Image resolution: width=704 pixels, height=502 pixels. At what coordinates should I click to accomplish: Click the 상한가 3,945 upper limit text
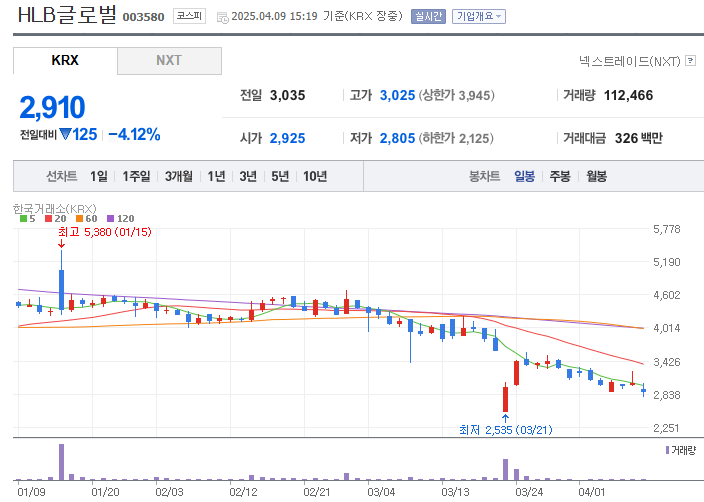click(457, 95)
